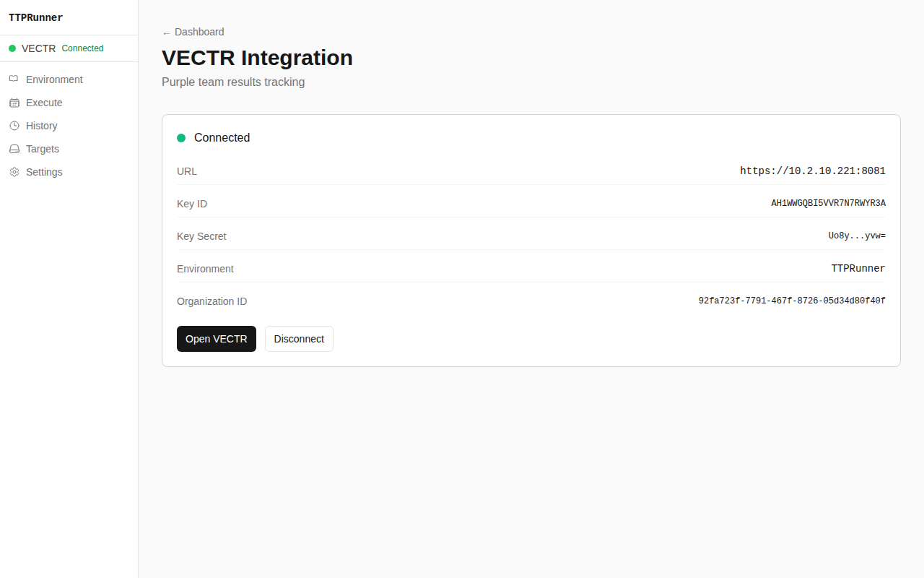
Task: Click the History clock icon
Action: pos(14,126)
